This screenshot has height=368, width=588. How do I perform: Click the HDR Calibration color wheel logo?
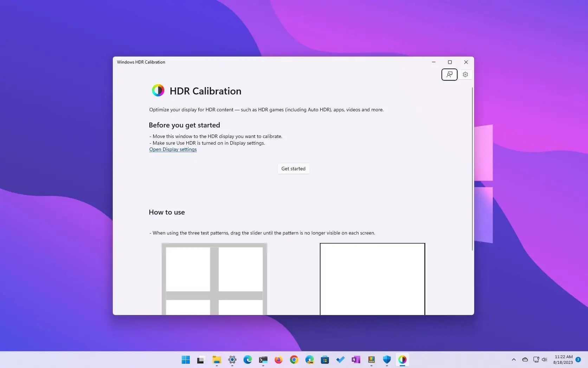[159, 90]
